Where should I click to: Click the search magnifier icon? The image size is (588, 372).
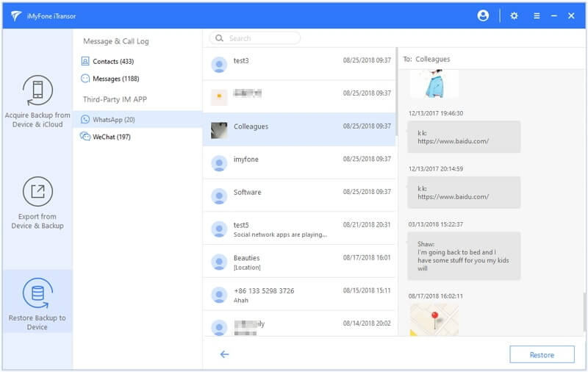click(219, 38)
